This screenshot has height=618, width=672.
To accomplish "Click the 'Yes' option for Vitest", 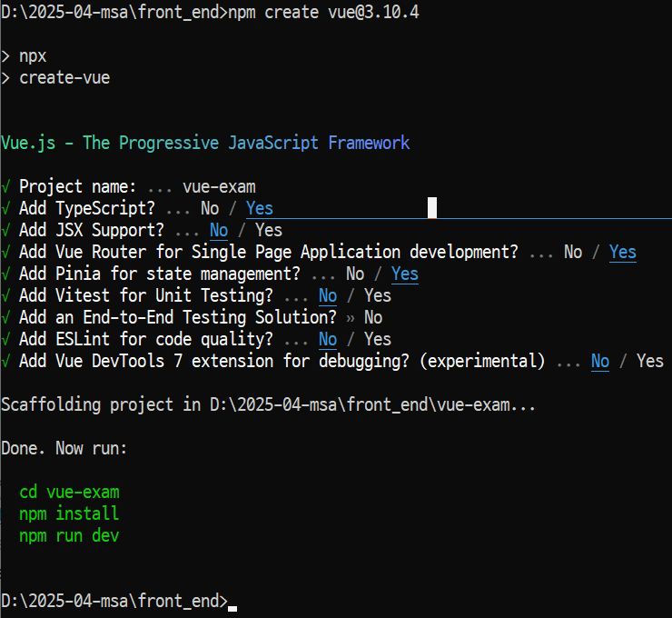I will 378,296.
